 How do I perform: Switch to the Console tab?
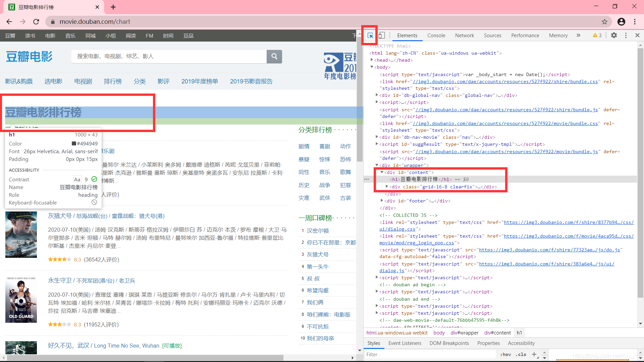(x=436, y=35)
